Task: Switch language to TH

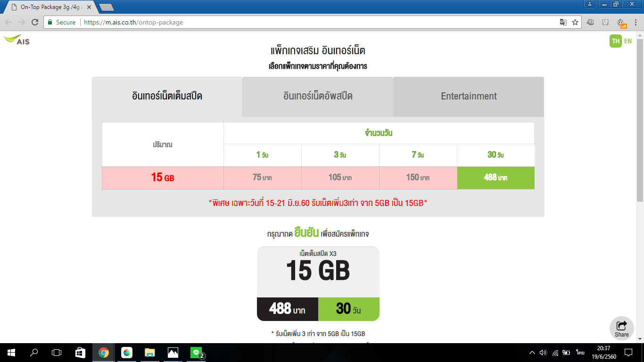Action: (x=616, y=41)
